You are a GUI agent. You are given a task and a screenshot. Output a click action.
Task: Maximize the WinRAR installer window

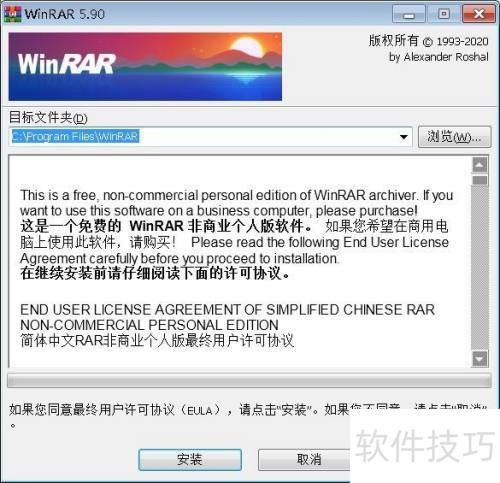[443, 14]
